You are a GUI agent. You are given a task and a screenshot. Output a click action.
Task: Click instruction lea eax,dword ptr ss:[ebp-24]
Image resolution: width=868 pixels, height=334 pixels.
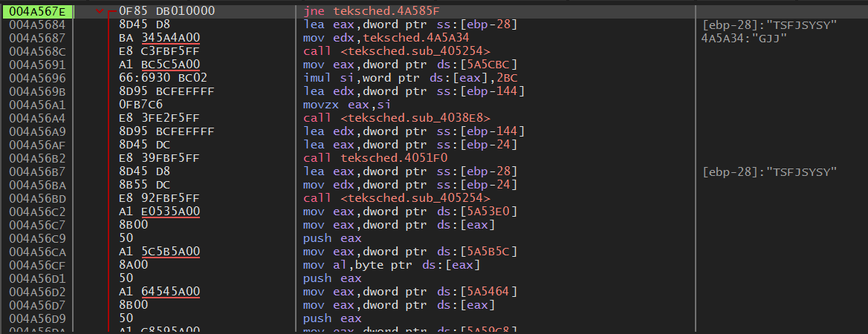pyautogui.click(x=410, y=145)
